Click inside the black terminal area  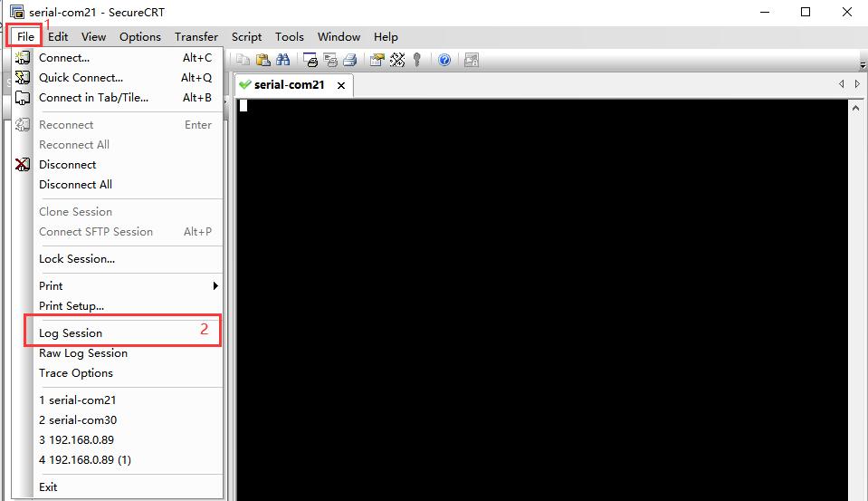[542, 299]
